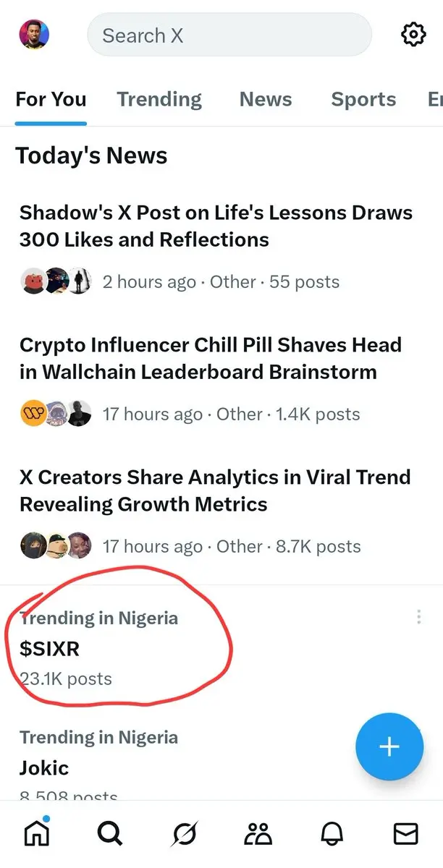The image size is (443, 868).
Task: Open Notifications bell icon
Action: tap(332, 835)
